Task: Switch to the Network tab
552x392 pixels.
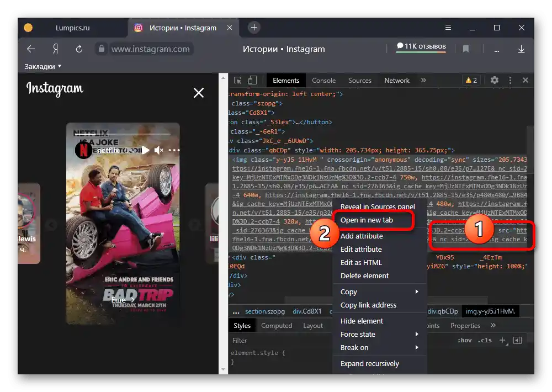Action: coord(397,80)
